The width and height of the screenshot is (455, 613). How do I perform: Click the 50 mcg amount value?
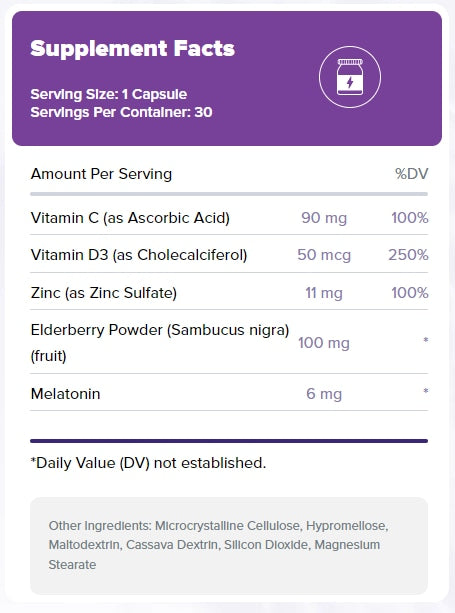[x=324, y=255]
